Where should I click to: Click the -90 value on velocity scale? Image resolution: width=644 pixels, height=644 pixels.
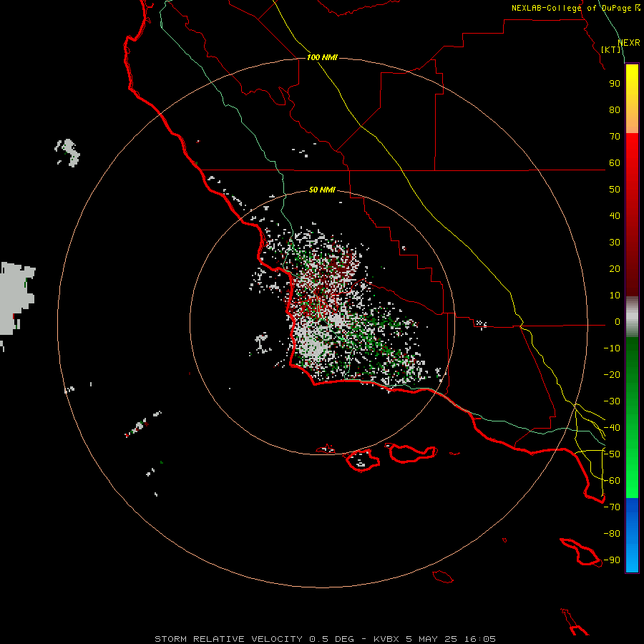[612, 560]
